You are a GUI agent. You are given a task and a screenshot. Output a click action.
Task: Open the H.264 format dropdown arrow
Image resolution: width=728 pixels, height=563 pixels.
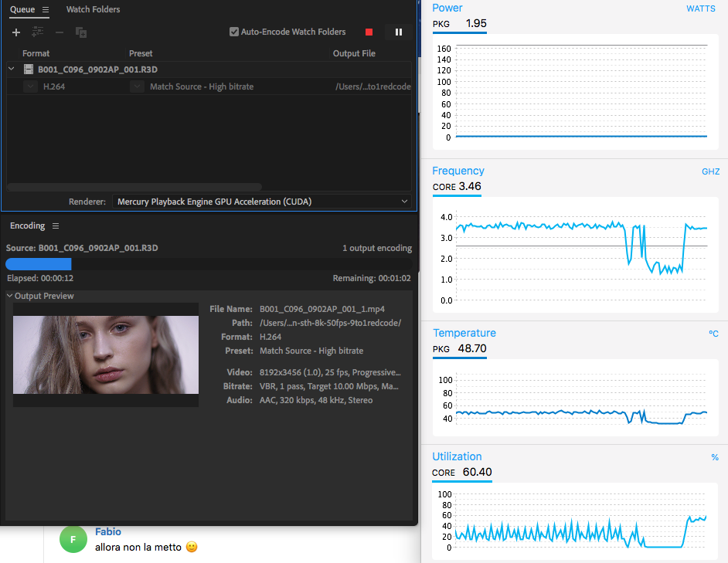point(30,86)
